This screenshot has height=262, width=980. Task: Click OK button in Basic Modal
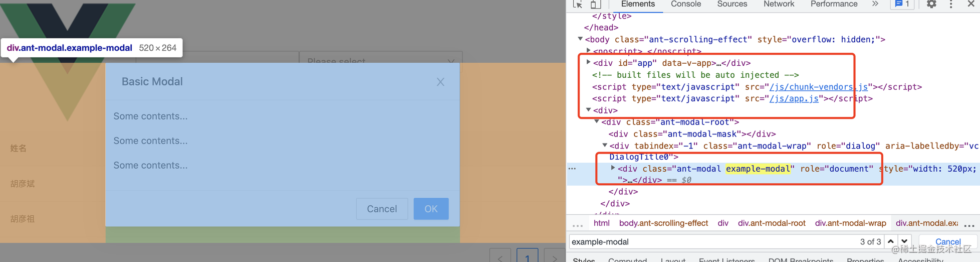pos(431,209)
